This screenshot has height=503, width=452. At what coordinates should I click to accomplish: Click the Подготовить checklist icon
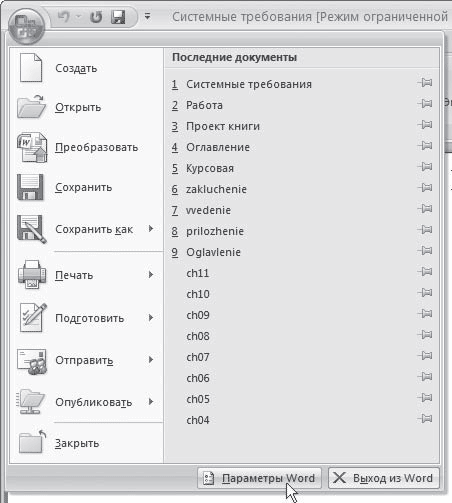(x=32, y=318)
